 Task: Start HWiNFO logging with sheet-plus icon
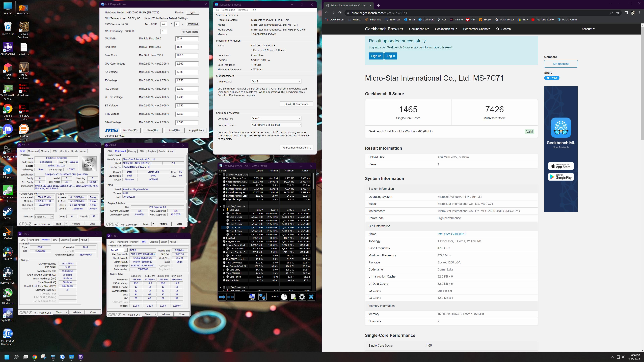point(293,297)
